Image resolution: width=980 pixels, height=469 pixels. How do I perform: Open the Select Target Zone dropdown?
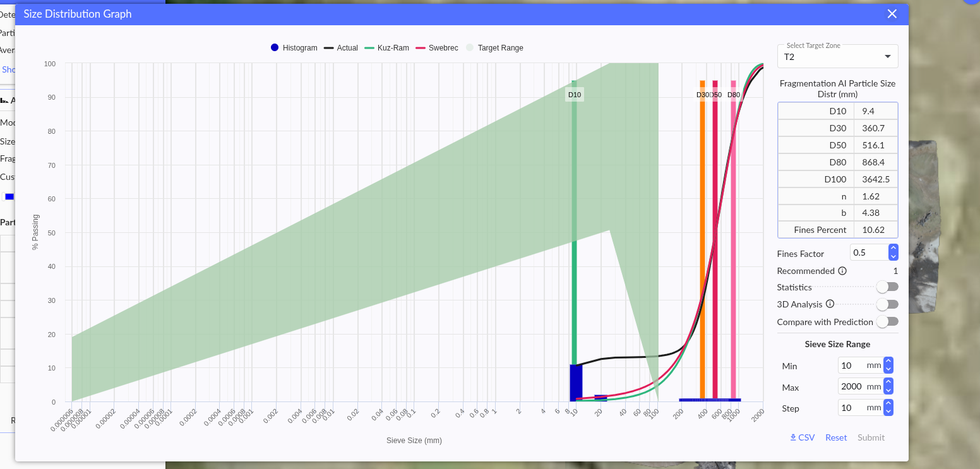coord(837,57)
